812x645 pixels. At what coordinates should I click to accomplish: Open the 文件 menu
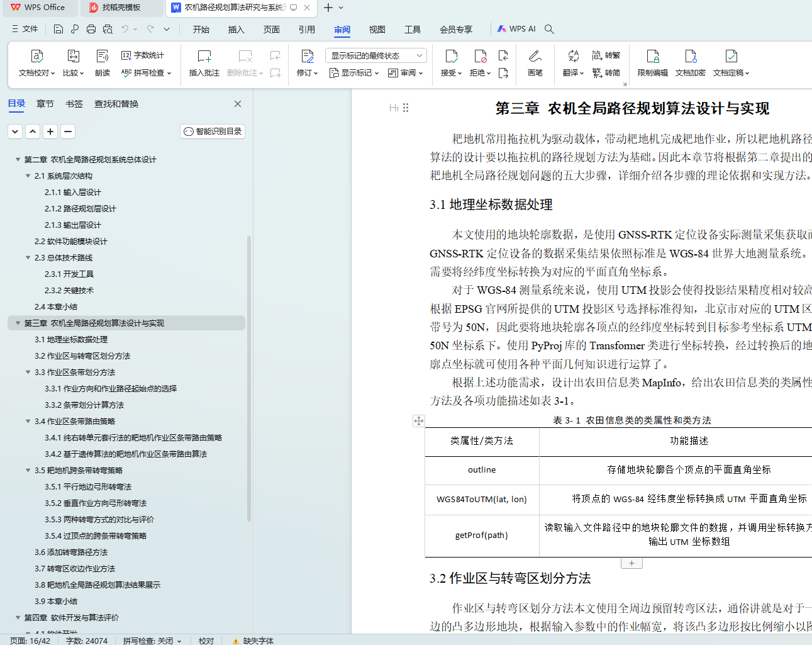tap(25, 29)
